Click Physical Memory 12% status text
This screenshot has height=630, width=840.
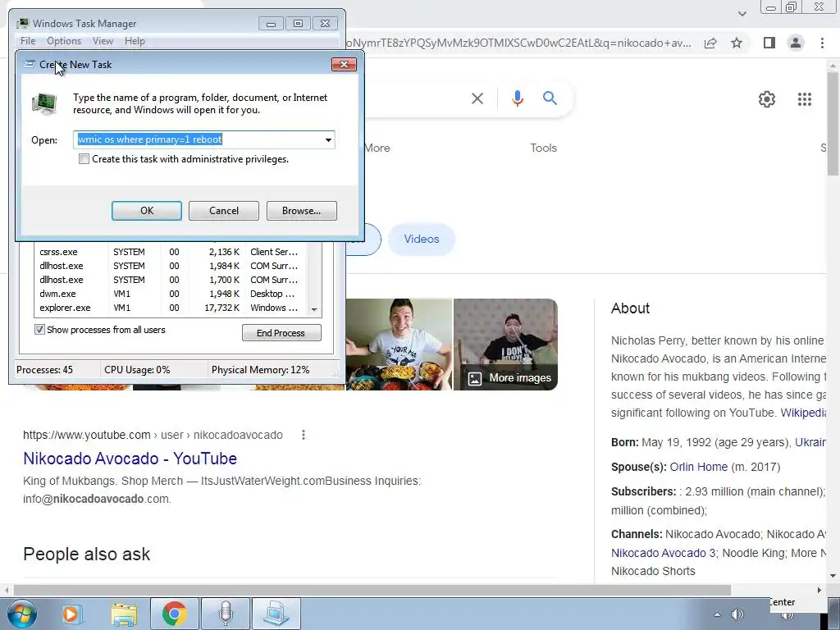[260, 370]
